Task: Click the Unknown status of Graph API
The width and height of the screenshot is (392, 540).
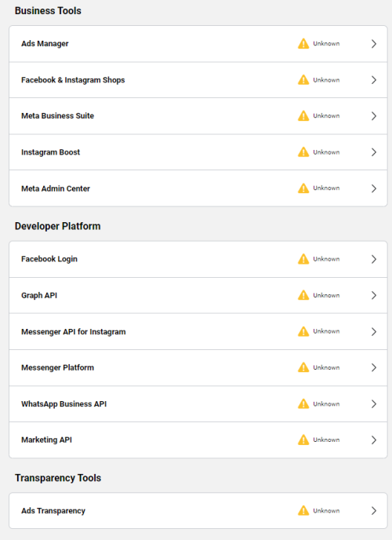Action: pyautogui.click(x=326, y=295)
